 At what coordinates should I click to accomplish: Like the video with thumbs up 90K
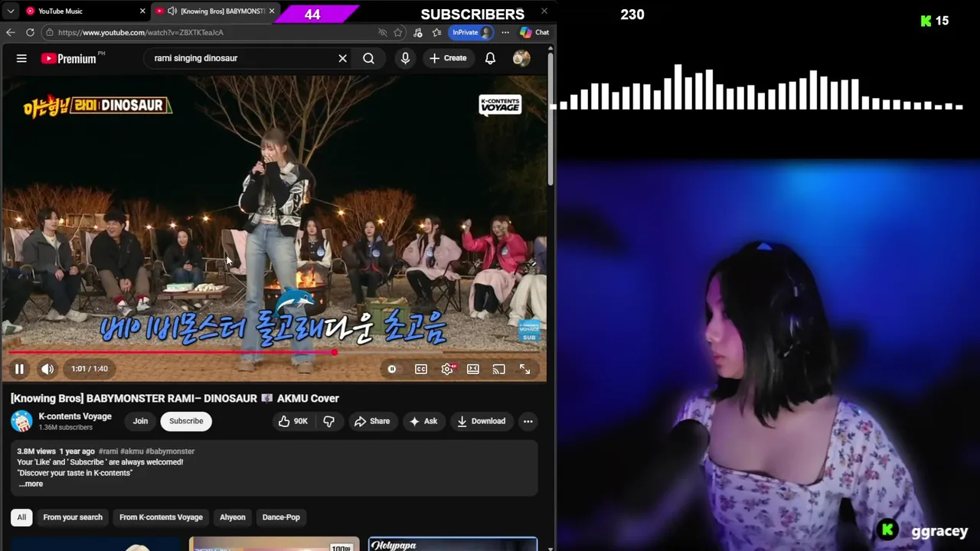pos(294,421)
